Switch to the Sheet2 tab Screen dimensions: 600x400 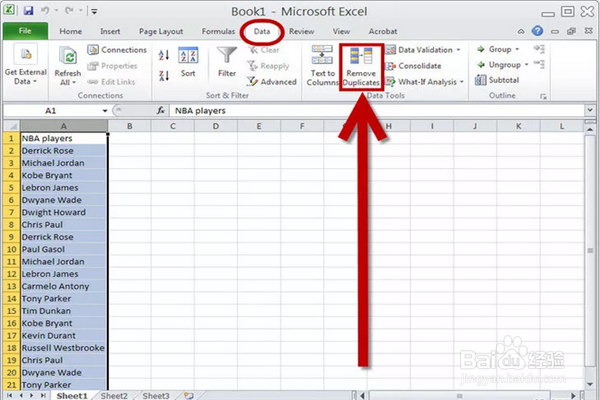coord(114,395)
